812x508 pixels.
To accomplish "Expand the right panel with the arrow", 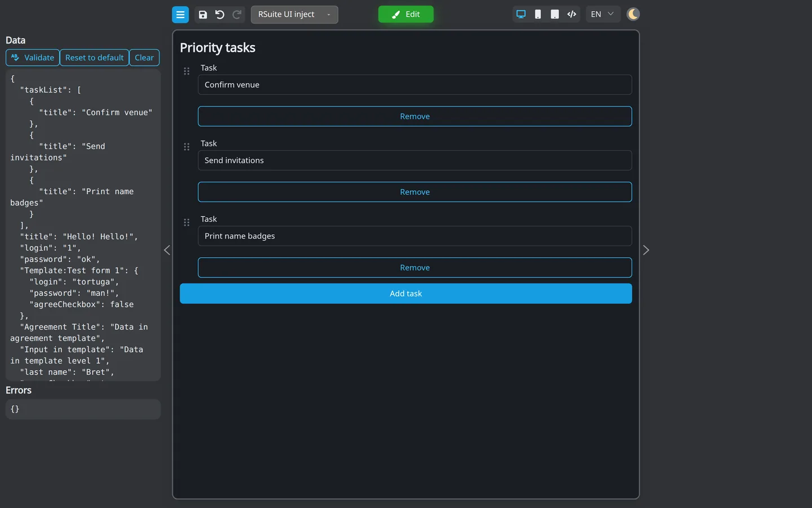I will coord(646,250).
